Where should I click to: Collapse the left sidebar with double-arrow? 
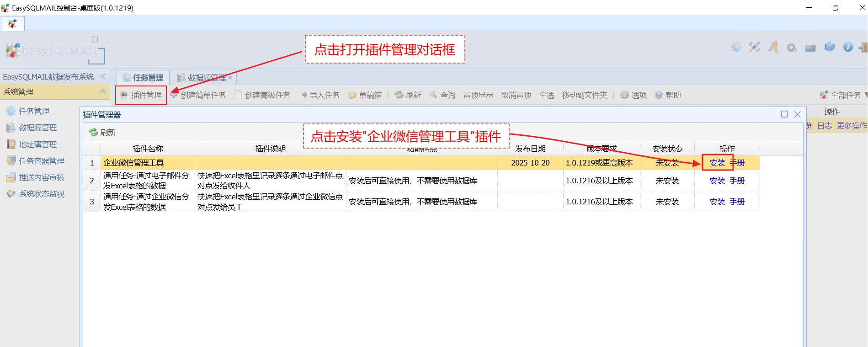[x=103, y=76]
